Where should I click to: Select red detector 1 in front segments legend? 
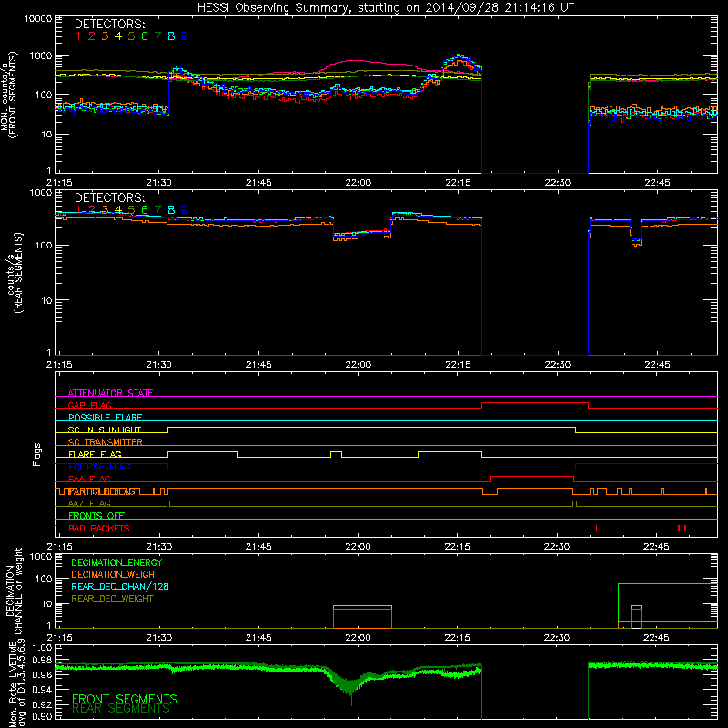click(x=78, y=36)
